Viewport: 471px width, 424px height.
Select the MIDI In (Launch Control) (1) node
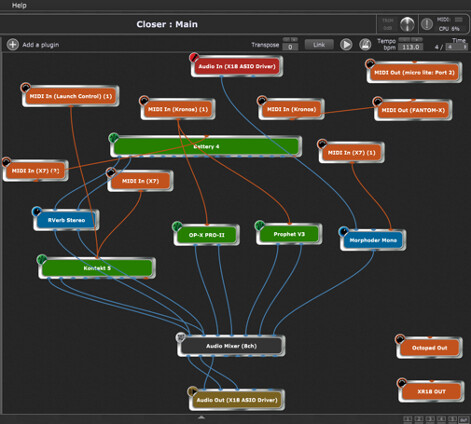pos(71,96)
